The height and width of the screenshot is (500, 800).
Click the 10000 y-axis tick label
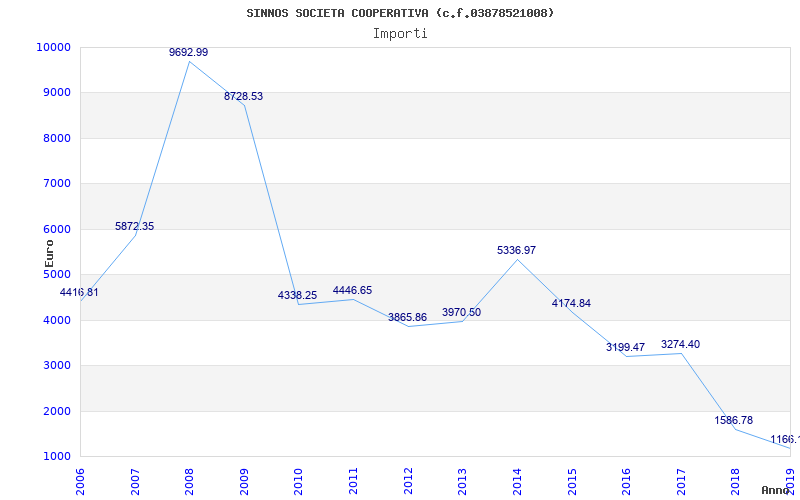[x=54, y=47]
